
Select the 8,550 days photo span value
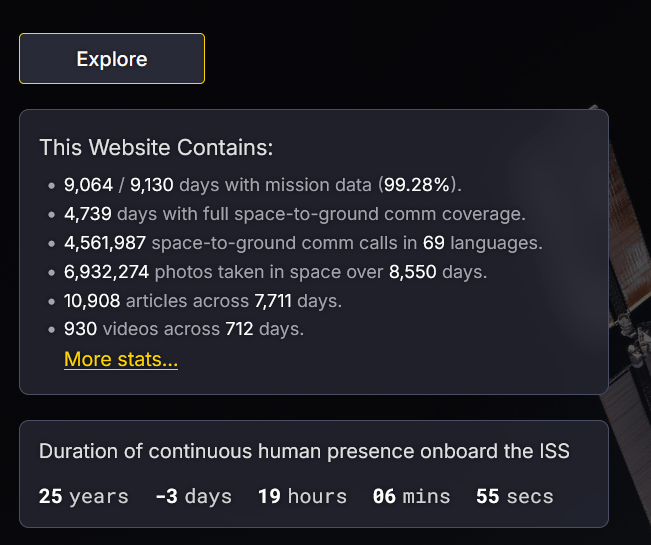pos(412,272)
